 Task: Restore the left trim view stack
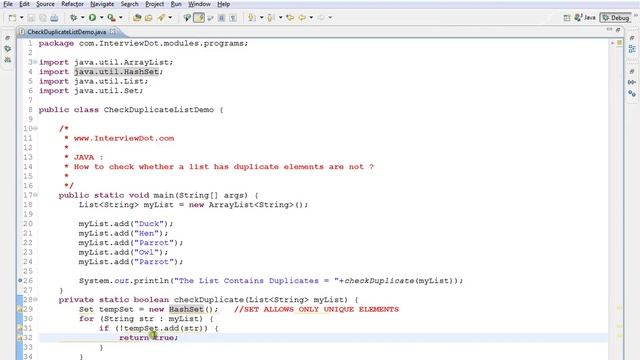pos(7,38)
